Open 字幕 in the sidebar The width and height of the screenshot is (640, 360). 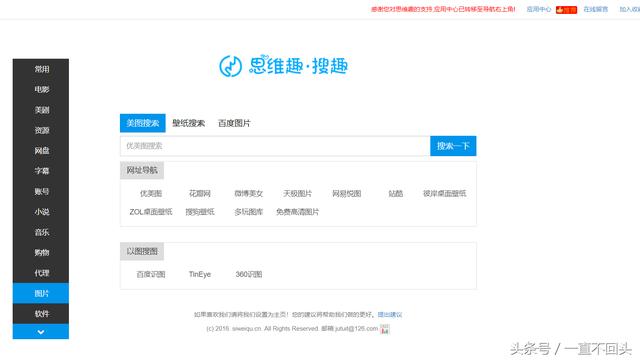41,171
